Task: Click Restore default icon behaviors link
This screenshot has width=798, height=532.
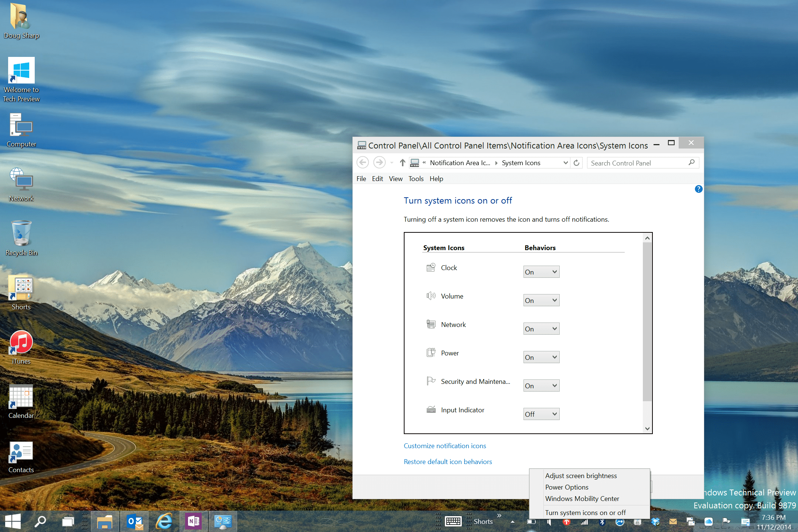Action: click(x=448, y=461)
